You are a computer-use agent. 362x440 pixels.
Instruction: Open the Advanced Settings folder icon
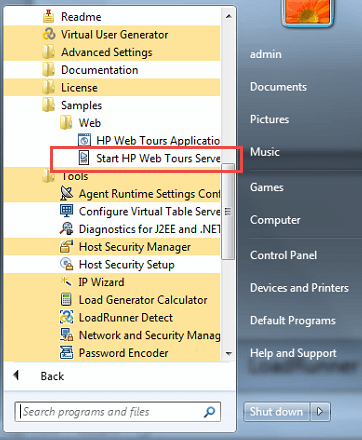point(49,52)
